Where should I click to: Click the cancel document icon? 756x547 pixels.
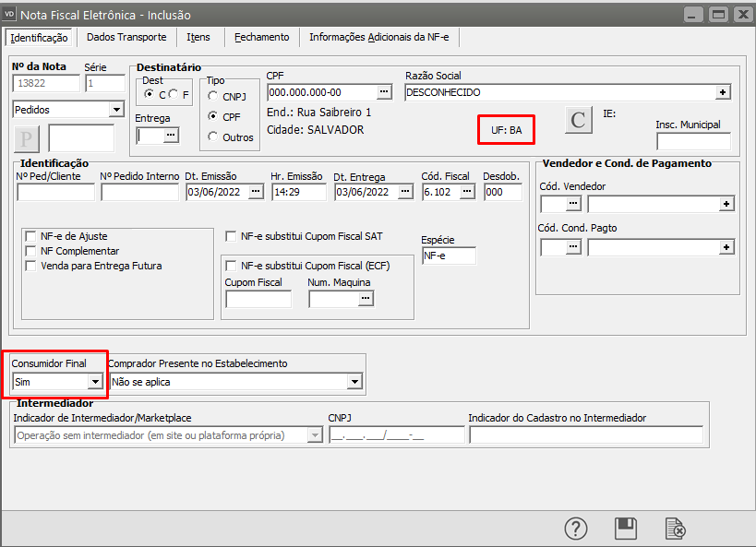[676, 529]
